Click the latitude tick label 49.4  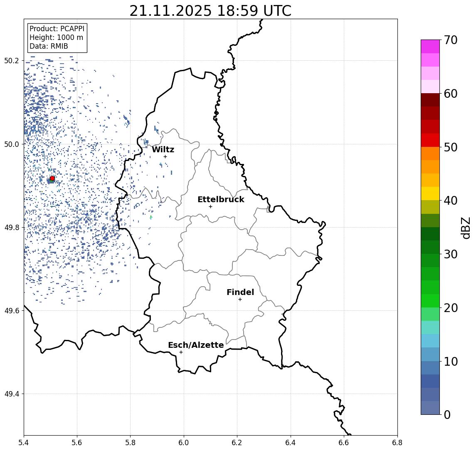click(x=12, y=394)
